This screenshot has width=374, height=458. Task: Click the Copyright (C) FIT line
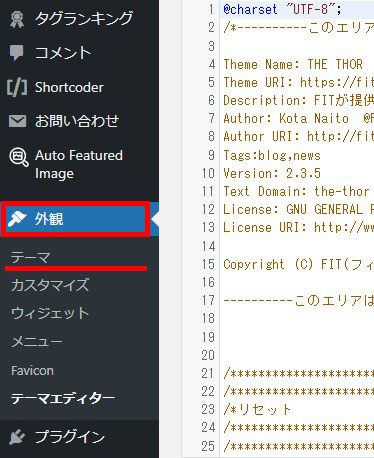(298, 264)
